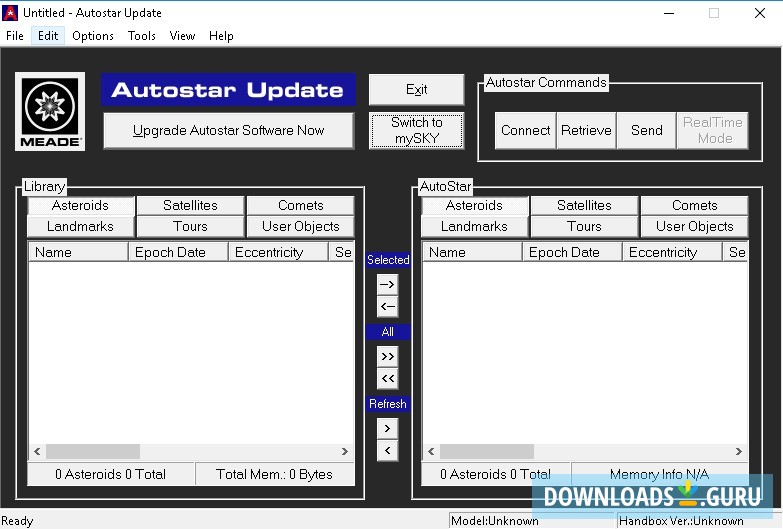Click the Autostar Update app icon in title bar
Image resolution: width=783 pixels, height=529 pixels.
10,12
